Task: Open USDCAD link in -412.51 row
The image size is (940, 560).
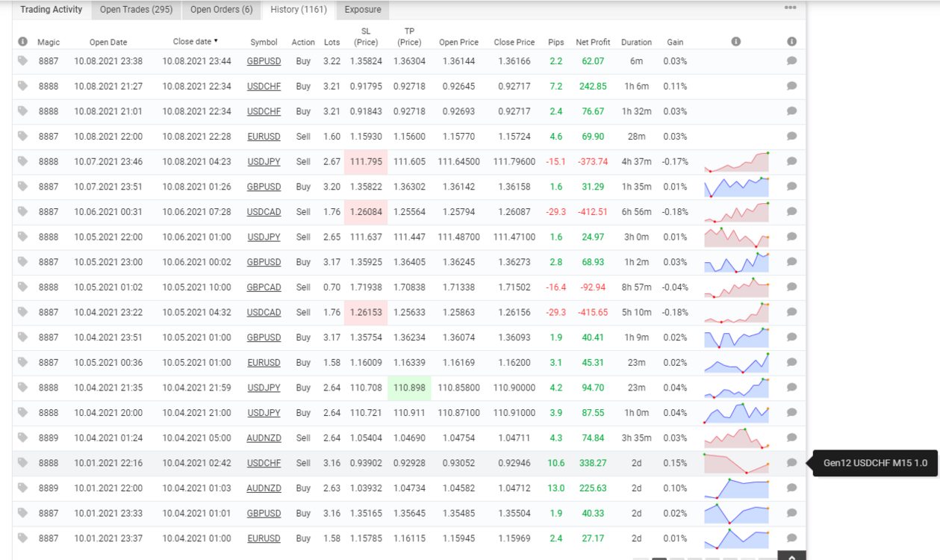Action: 264,212
